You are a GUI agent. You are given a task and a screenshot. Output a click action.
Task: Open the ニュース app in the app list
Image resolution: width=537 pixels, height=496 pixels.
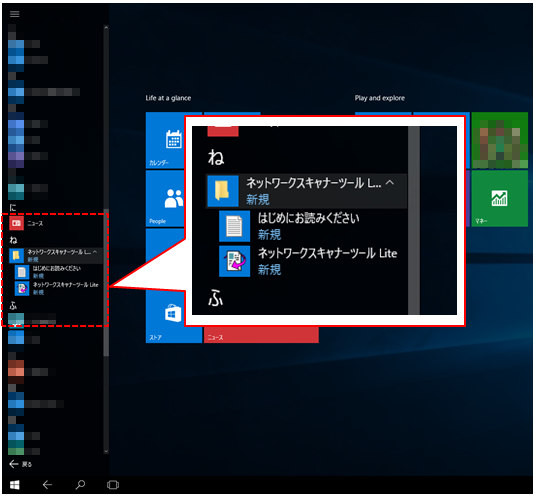click(x=55, y=223)
